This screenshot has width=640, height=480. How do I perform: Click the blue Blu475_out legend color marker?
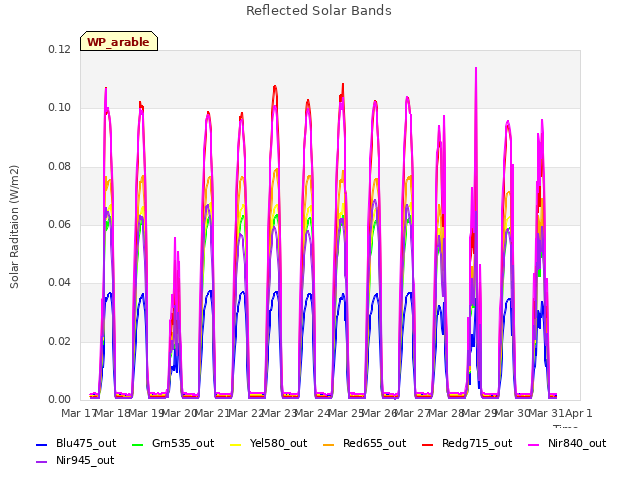pyautogui.click(x=42, y=444)
